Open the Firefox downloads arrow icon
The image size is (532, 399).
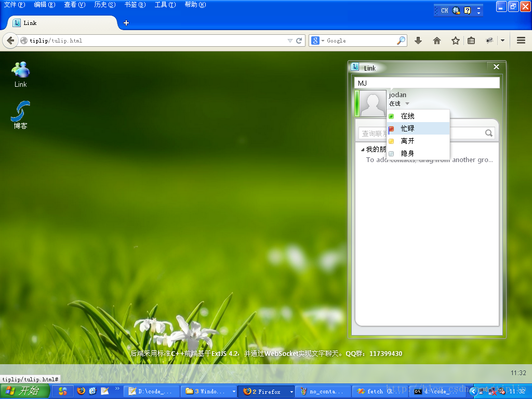418,41
